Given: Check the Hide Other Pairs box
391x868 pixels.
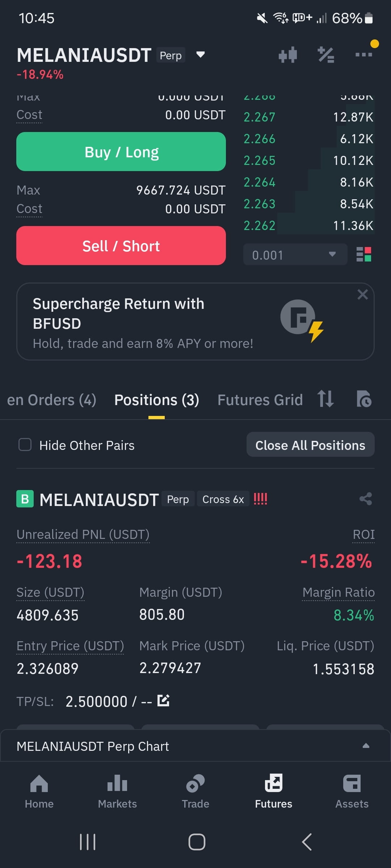Looking at the screenshot, I should (25, 444).
